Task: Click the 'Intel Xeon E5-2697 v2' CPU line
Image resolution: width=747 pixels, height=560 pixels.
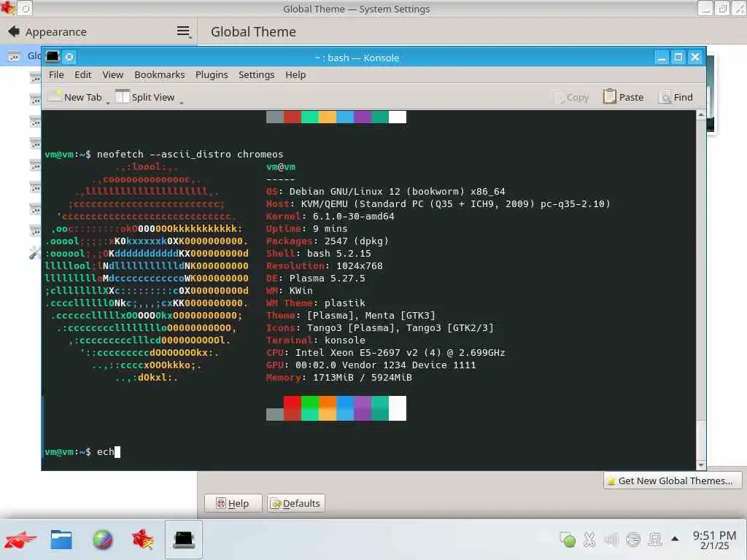Action: tap(385, 352)
